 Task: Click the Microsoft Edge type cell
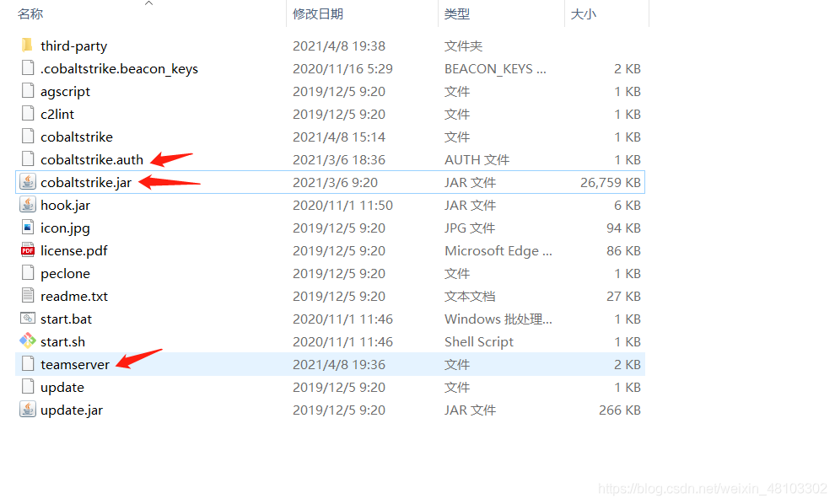[x=498, y=251]
